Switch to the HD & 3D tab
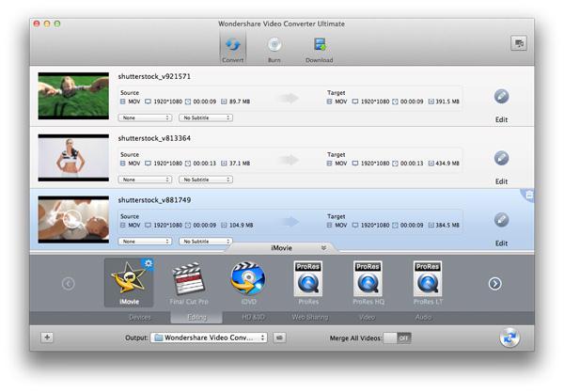Screen dimensions: 564x392 pos(253,318)
